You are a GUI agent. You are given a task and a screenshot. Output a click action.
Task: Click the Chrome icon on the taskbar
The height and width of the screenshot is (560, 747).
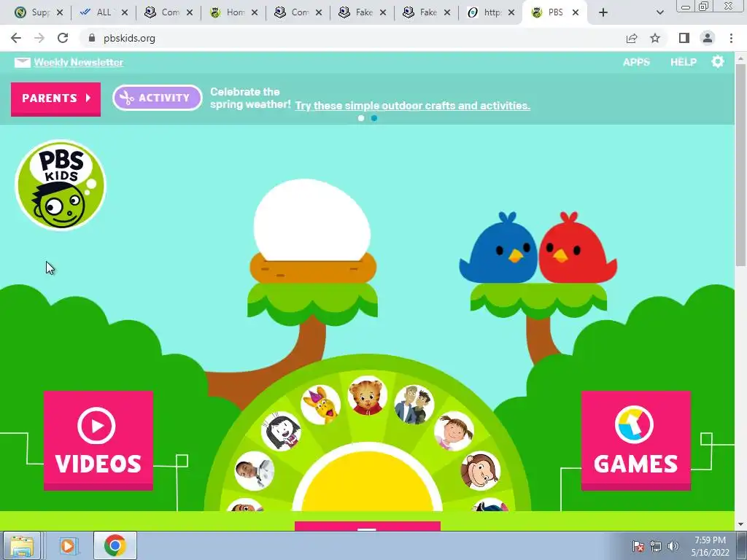coord(115,545)
